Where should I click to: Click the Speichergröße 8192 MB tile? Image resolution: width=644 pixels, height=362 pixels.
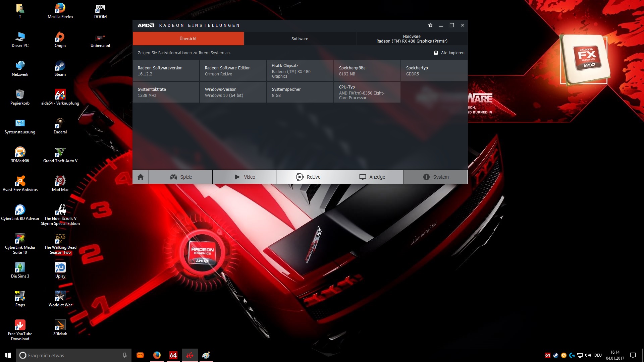[x=367, y=71]
